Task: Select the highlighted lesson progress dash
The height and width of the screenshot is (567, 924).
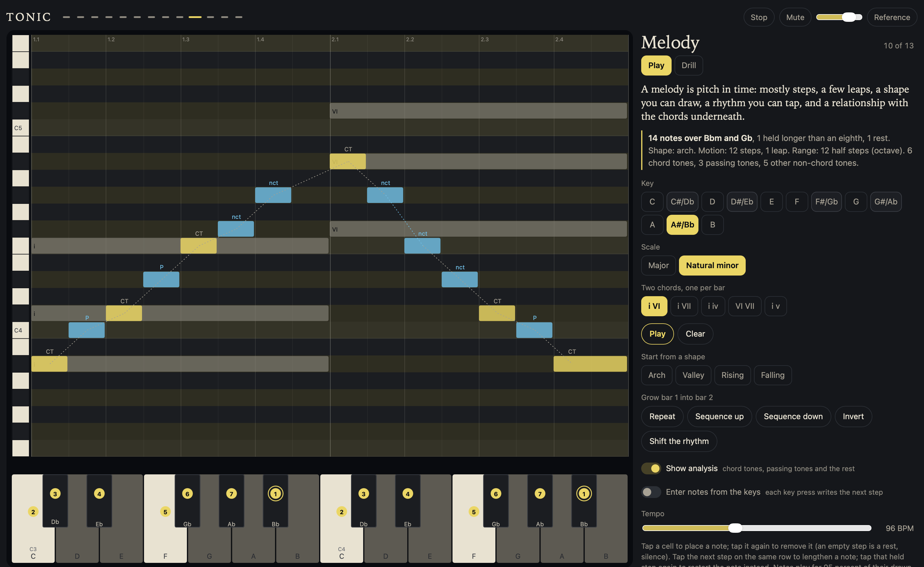Action: (x=195, y=17)
